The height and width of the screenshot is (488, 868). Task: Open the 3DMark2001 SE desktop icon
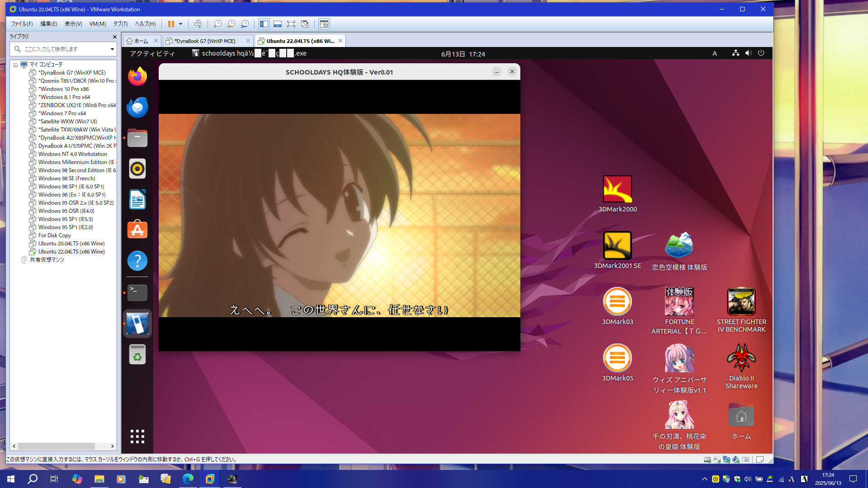tap(618, 250)
